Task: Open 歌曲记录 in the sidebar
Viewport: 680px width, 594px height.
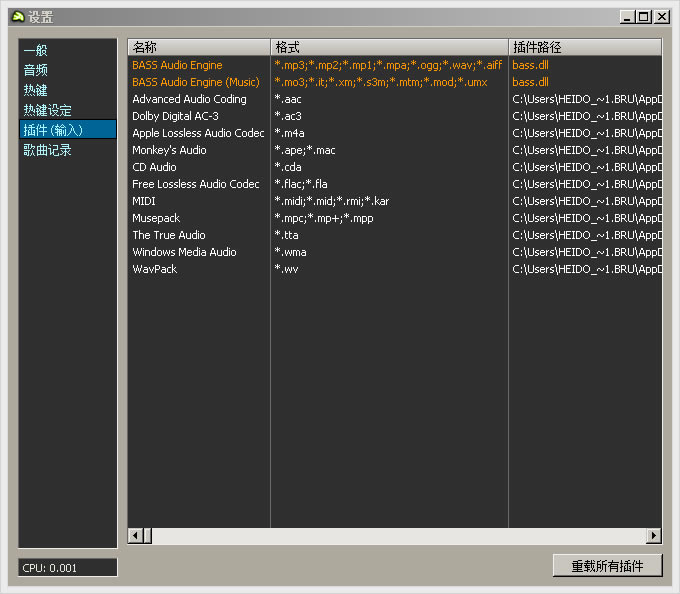Action: point(48,150)
